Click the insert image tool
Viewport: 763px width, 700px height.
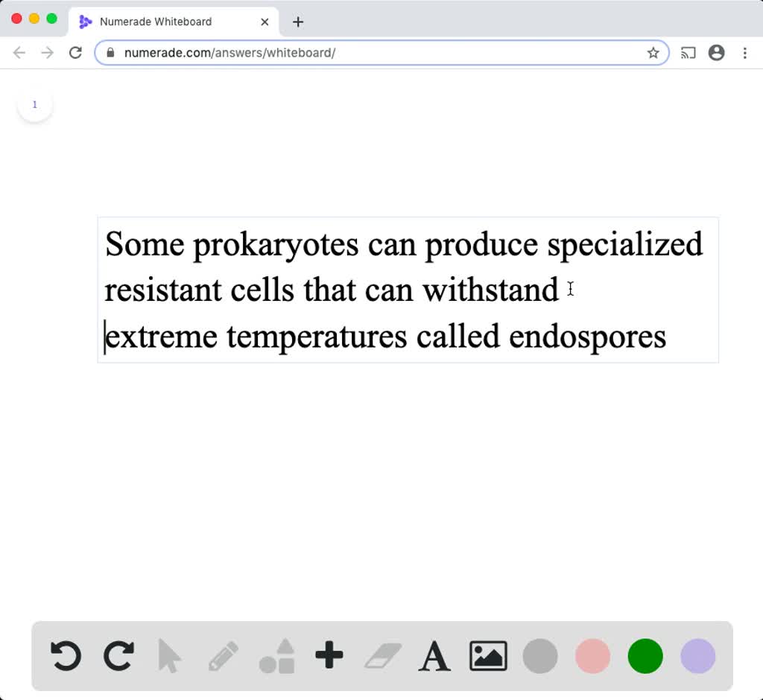488,656
